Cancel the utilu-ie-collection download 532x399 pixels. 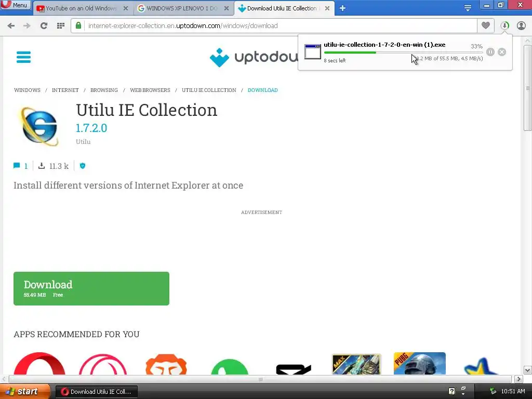tap(502, 52)
